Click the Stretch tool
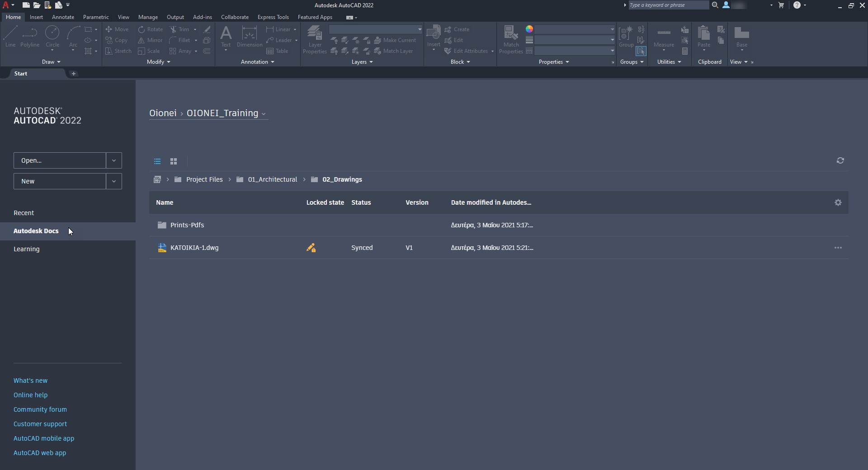The height and width of the screenshot is (470, 868). 118,51
